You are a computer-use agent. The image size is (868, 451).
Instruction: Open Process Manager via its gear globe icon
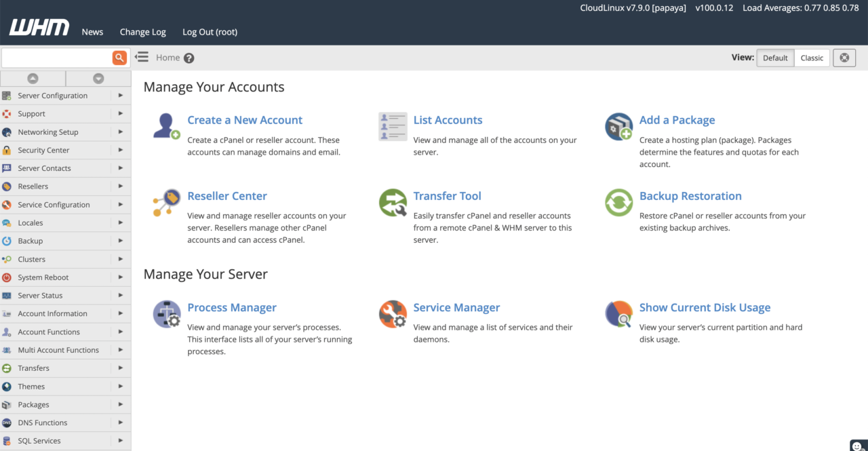pos(166,314)
